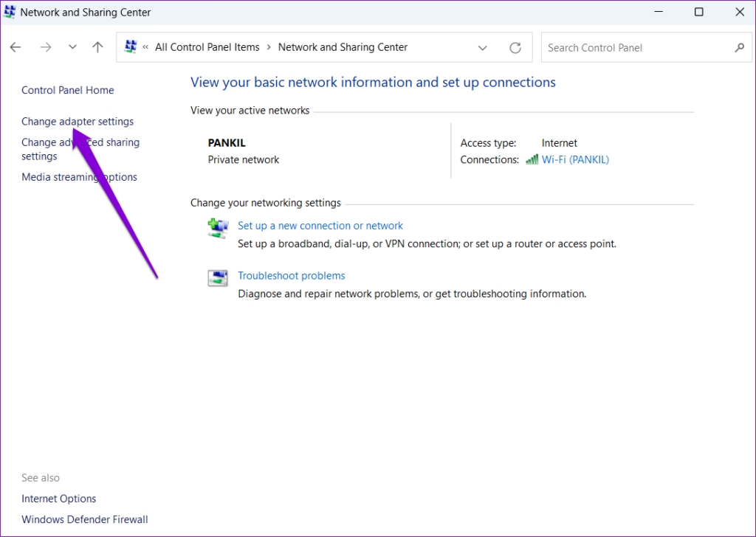Click Internet Options under See also
The width and height of the screenshot is (756, 537).
(x=58, y=499)
